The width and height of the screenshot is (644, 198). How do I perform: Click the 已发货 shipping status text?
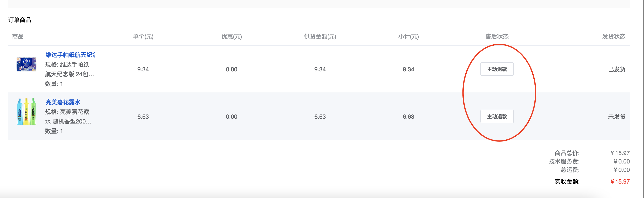[616, 69]
